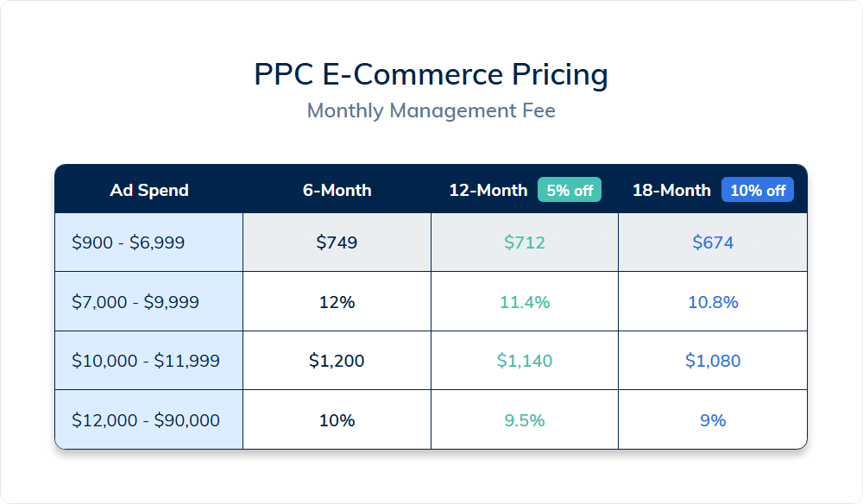The image size is (863, 504).
Task: Click the $712 12-month price
Action: (525, 243)
